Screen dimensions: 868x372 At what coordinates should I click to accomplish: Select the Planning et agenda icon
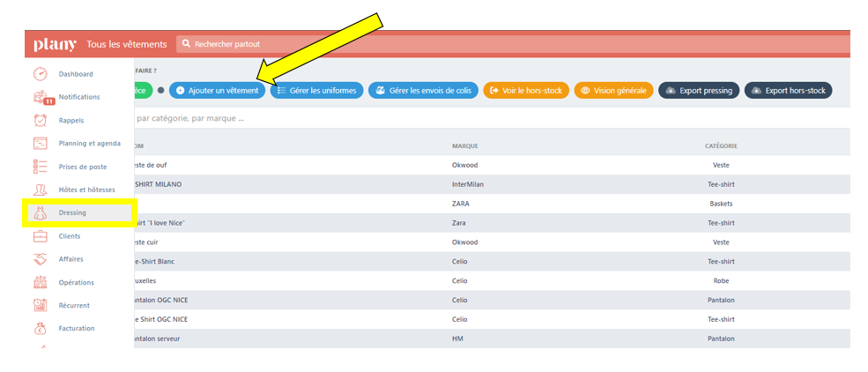pyautogui.click(x=40, y=143)
